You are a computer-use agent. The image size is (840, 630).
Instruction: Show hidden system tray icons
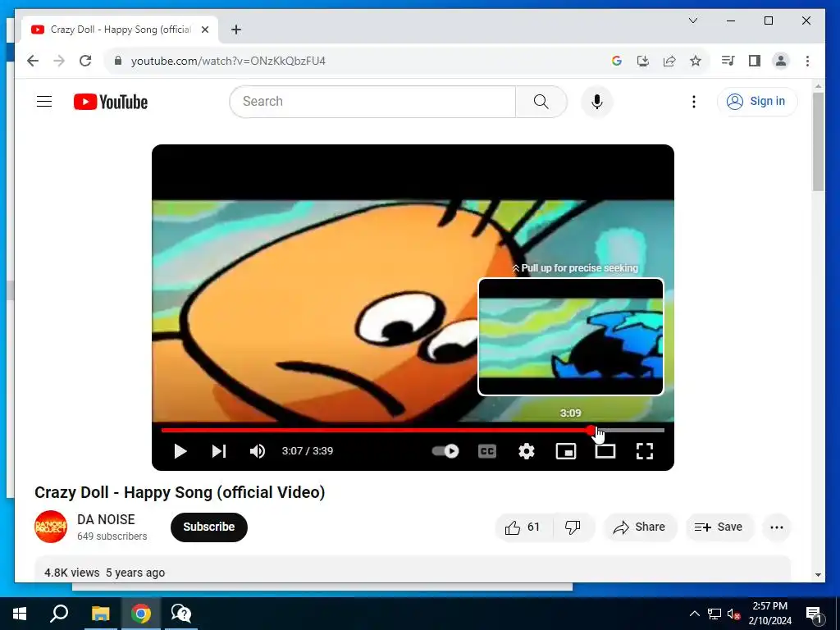point(694,614)
